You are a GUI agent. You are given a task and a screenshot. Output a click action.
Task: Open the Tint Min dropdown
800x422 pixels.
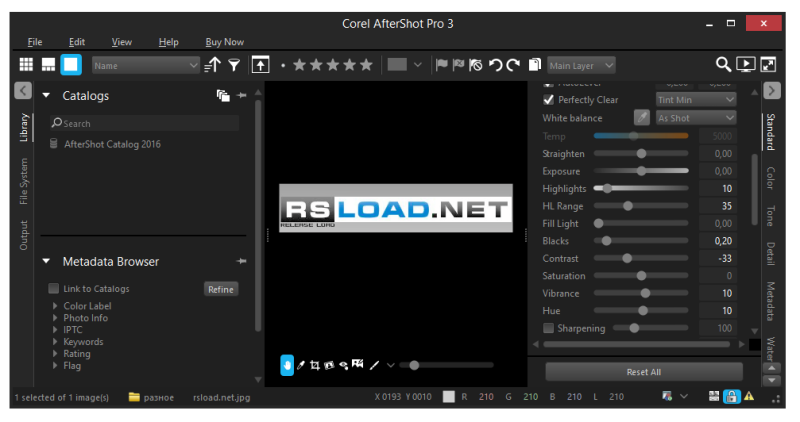(x=696, y=100)
